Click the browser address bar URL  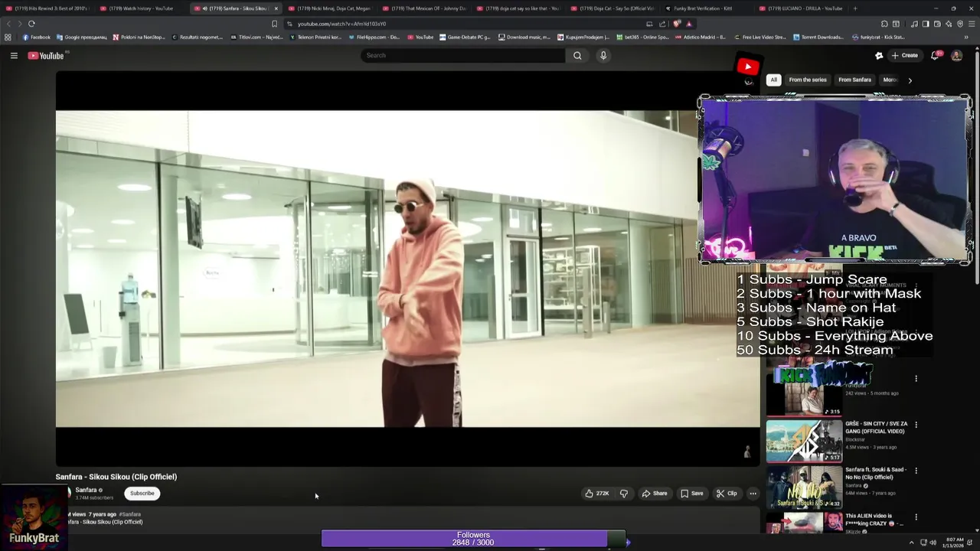(x=341, y=24)
